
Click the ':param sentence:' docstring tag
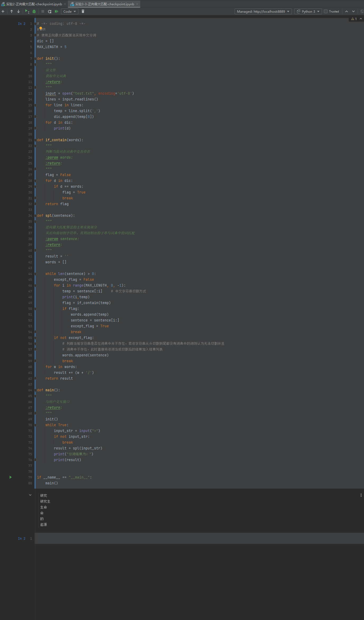(62, 239)
